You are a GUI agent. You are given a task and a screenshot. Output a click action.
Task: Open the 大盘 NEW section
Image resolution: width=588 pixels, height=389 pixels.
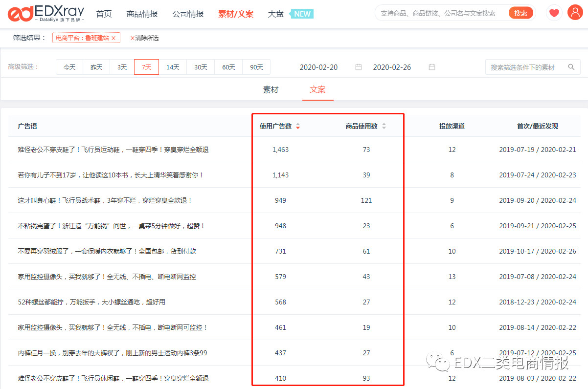[x=275, y=14]
